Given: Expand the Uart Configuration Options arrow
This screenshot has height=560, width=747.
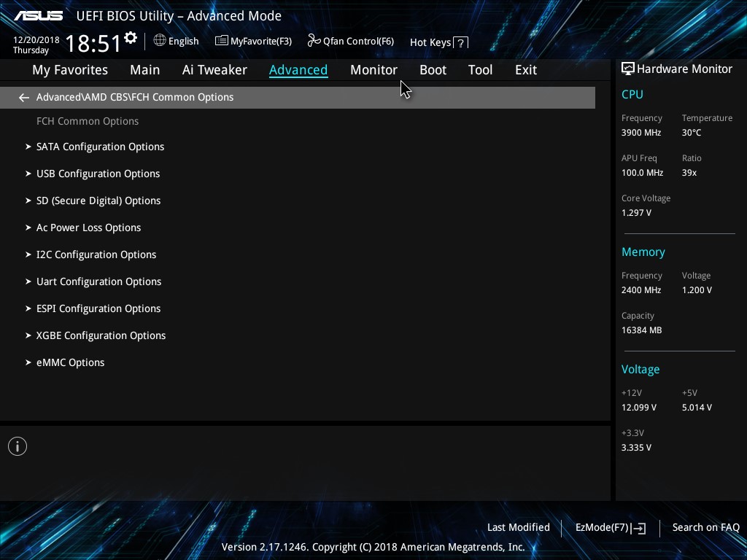Looking at the screenshot, I should [28, 282].
